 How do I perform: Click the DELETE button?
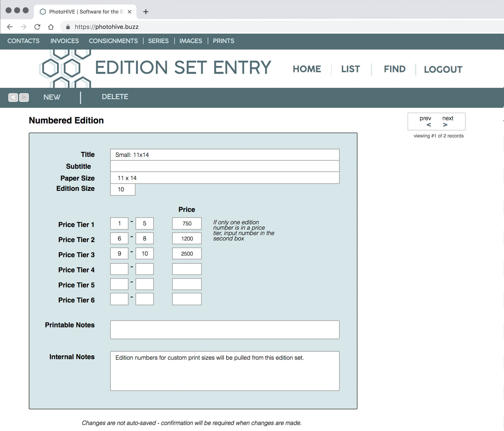coord(115,97)
